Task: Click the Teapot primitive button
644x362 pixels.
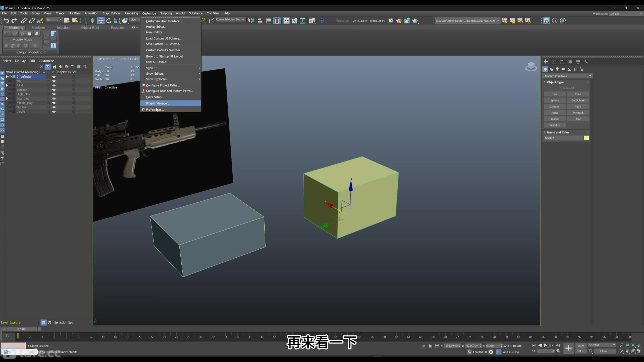Action: click(x=554, y=119)
